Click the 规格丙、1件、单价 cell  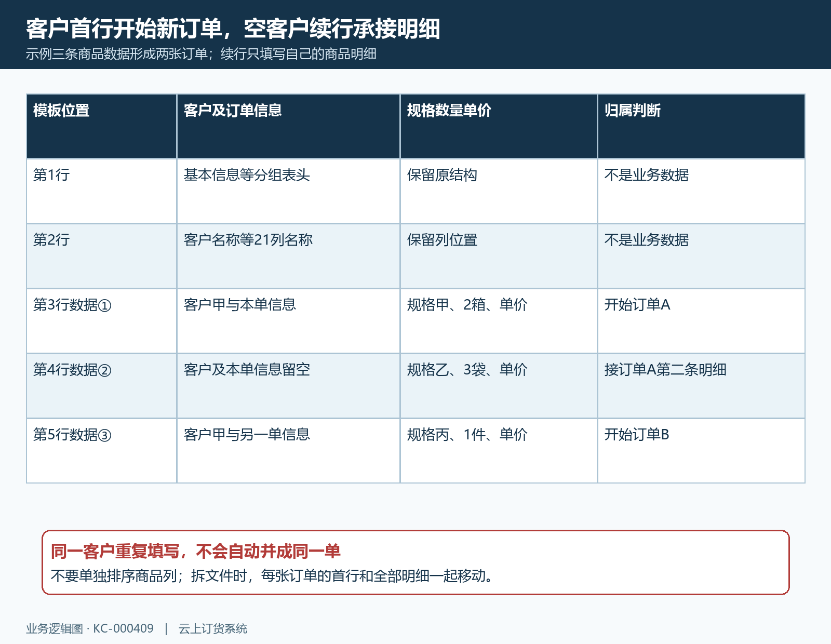coord(499,451)
